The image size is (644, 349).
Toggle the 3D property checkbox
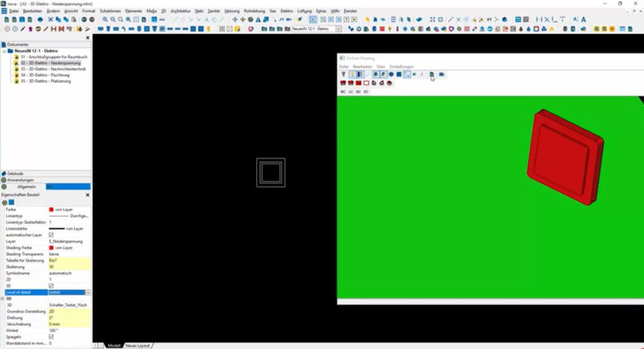click(52, 286)
